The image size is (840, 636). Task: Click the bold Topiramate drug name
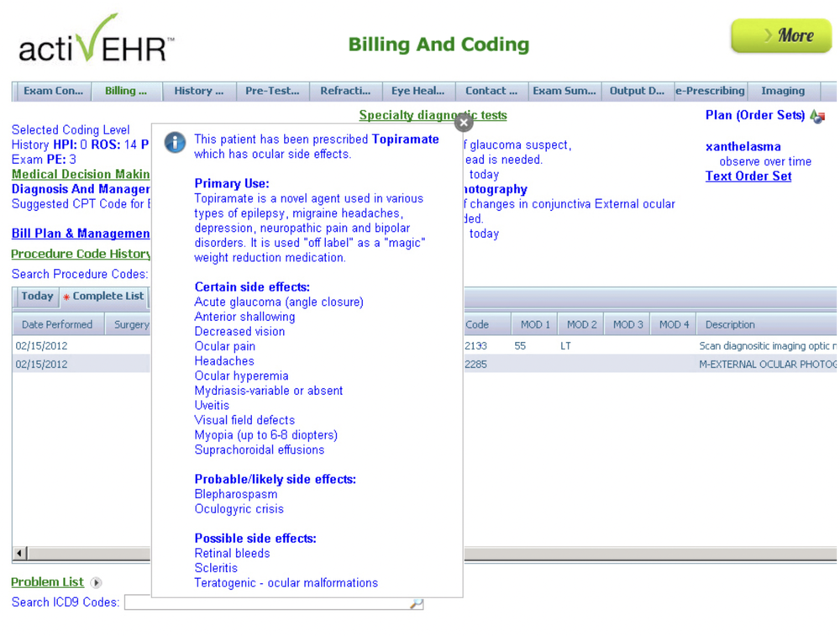pyautogui.click(x=405, y=139)
